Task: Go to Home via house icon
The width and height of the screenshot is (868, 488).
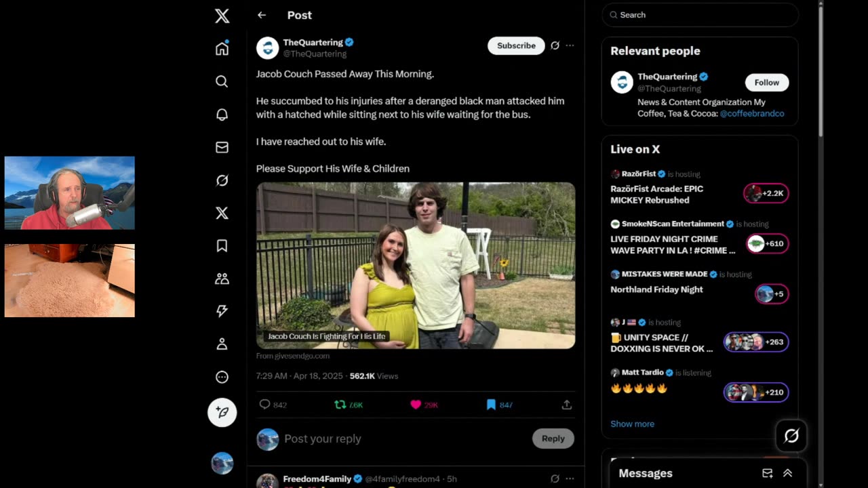Action: pyautogui.click(x=222, y=48)
